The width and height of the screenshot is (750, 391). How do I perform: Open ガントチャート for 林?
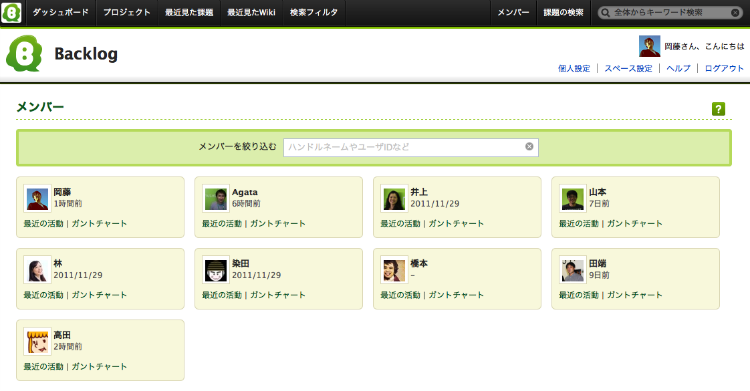tap(99, 295)
